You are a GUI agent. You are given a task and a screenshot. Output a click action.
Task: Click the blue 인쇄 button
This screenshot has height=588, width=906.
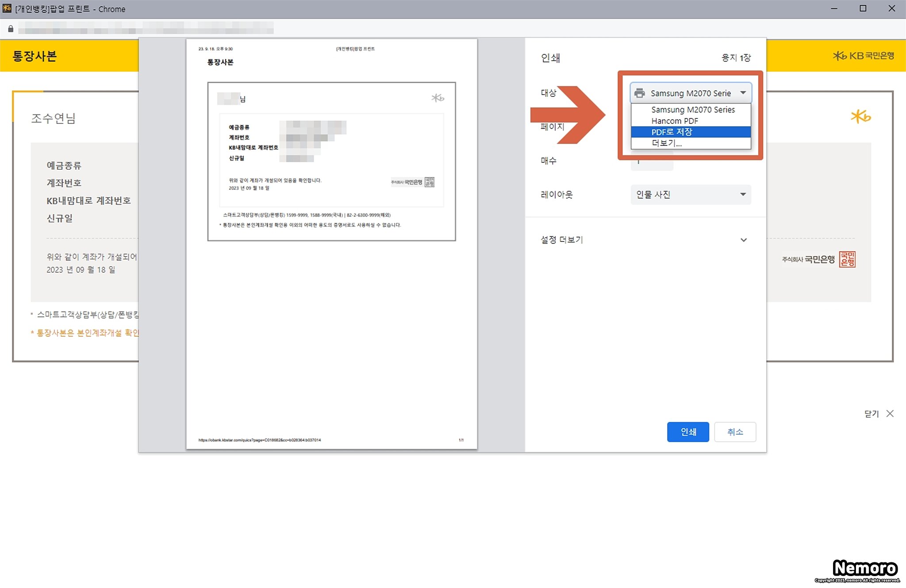click(x=688, y=432)
